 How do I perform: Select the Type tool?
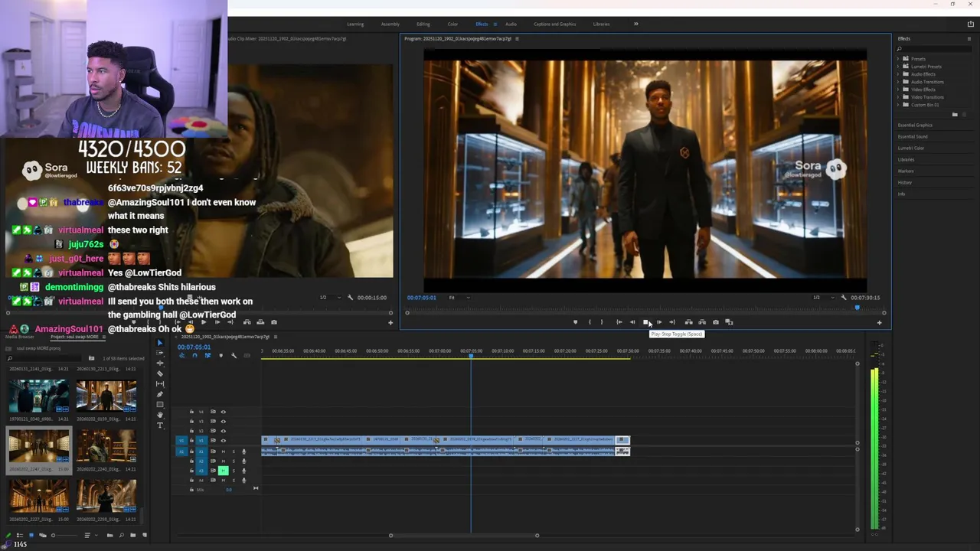click(x=160, y=425)
